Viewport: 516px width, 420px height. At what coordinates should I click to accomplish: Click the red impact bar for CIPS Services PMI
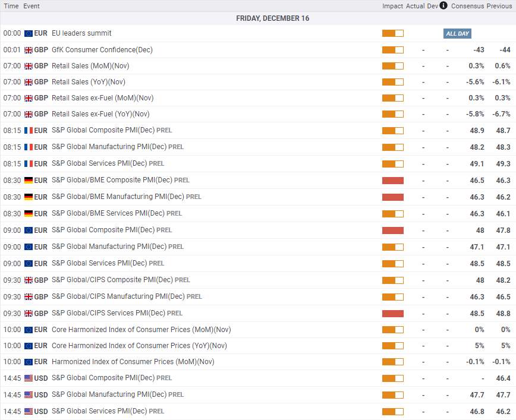coord(392,314)
